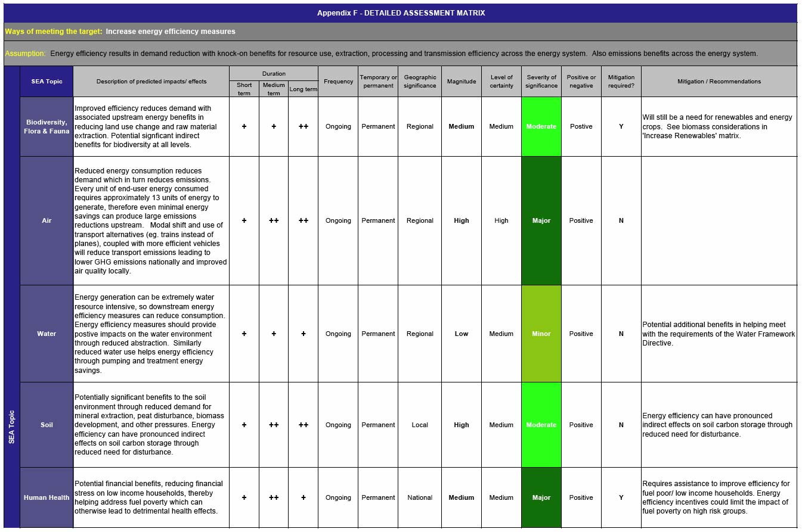Select the High magnitude cell in Air row

click(x=462, y=220)
